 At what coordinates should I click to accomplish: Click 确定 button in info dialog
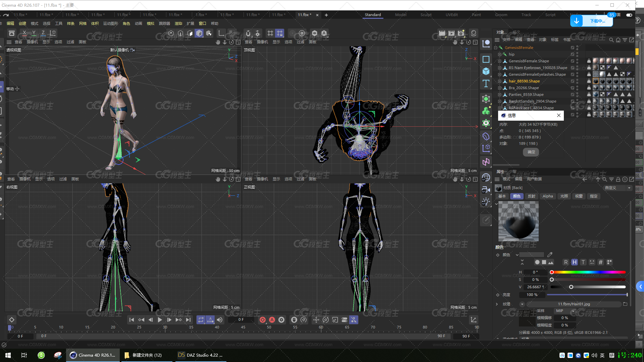pyautogui.click(x=531, y=152)
